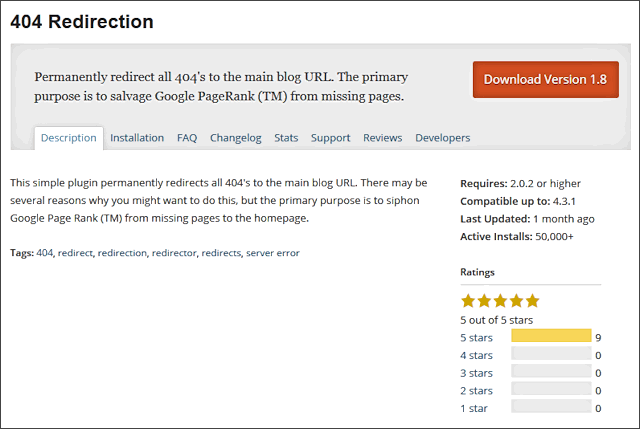This screenshot has width=640, height=429.
Task: Open the redirect tag link
Action: (75, 253)
